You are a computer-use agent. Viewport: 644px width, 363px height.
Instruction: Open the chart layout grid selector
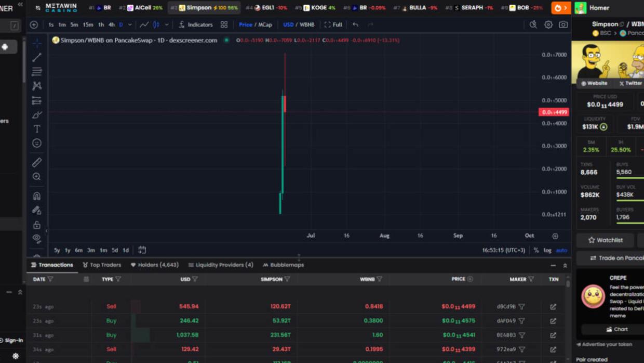pyautogui.click(x=224, y=24)
